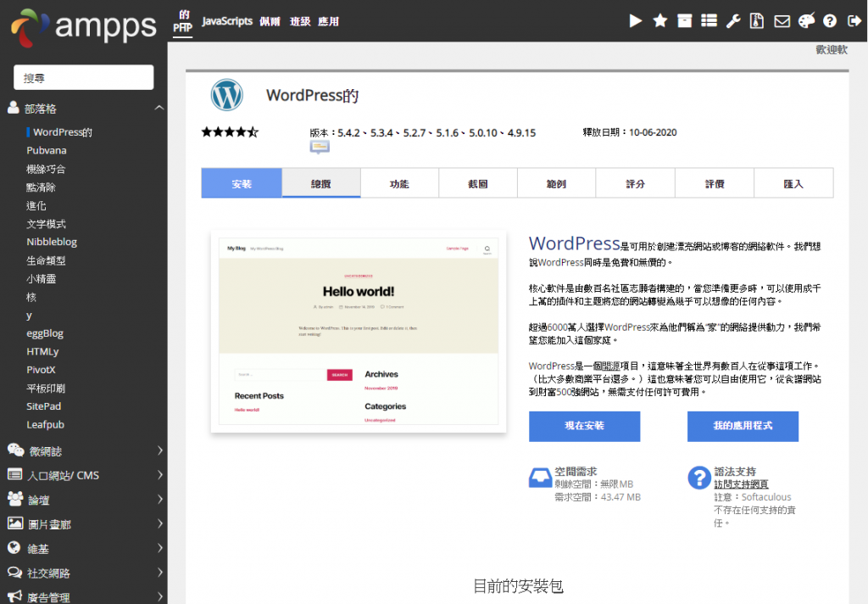Expand the 入口網站/ CMS category arrow
This screenshot has width=868, height=604.
(x=160, y=475)
